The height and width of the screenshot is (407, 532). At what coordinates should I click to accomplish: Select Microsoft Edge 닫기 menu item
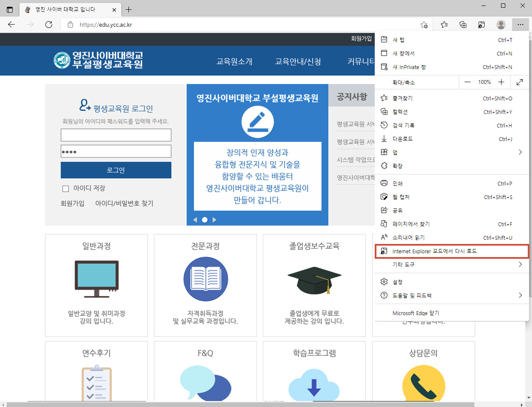[452, 313]
